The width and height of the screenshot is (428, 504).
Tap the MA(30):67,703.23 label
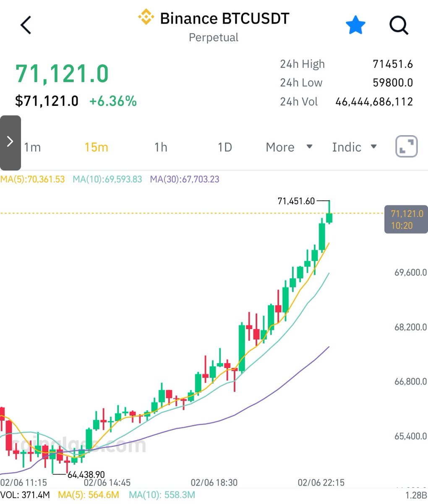(x=185, y=179)
